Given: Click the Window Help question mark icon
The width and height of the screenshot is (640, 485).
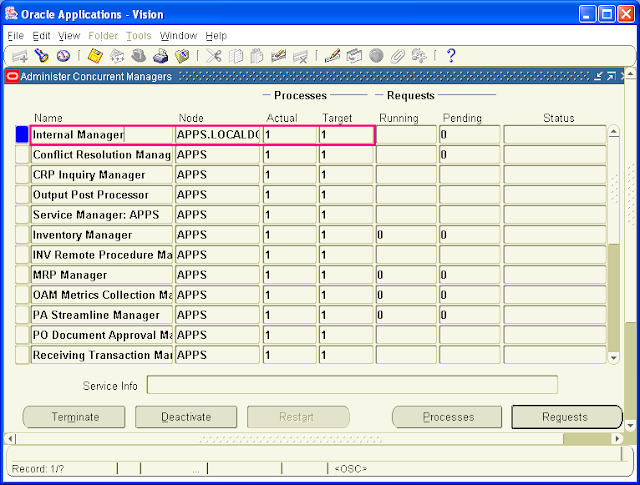Looking at the screenshot, I should pos(451,56).
